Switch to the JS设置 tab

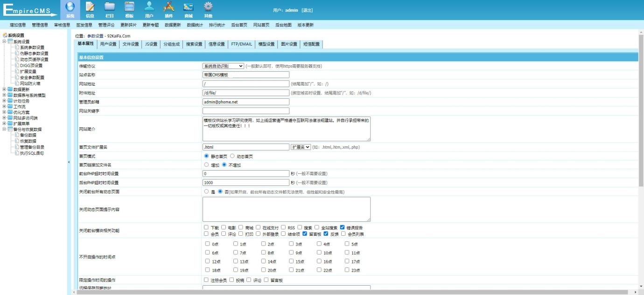(x=151, y=44)
